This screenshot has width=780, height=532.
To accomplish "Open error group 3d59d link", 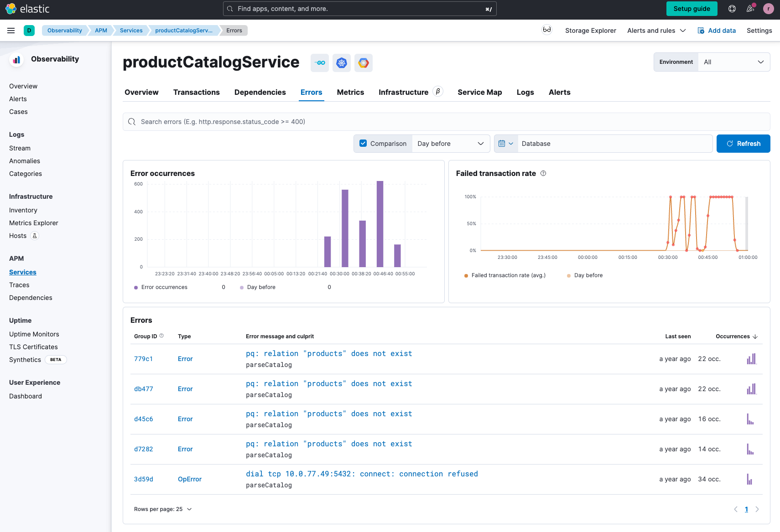I will pyautogui.click(x=144, y=479).
